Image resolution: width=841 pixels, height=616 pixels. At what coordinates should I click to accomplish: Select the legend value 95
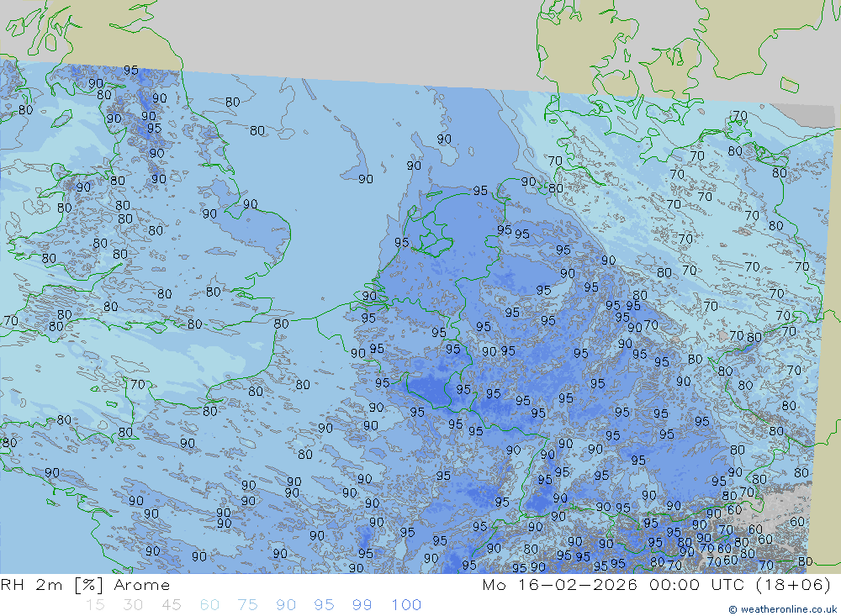(x=324, y=605)
